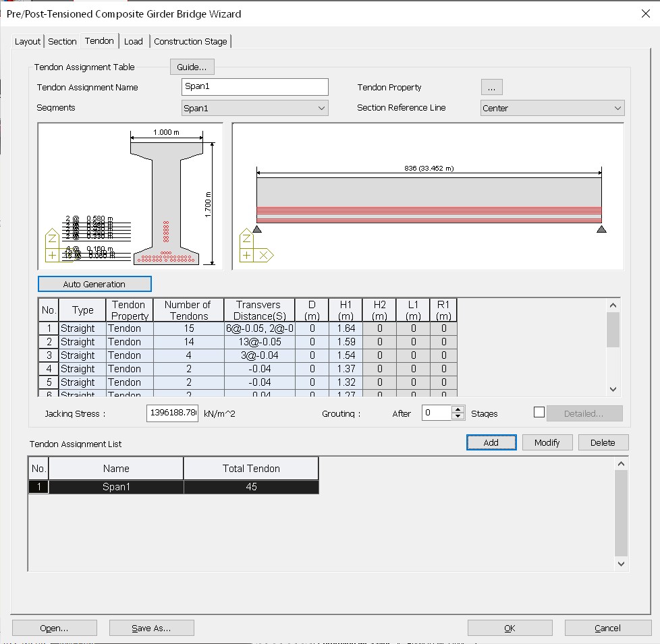Open the Tendon Property browse button
Viewport: 660px width, 644px height.
tap(491, 86)
